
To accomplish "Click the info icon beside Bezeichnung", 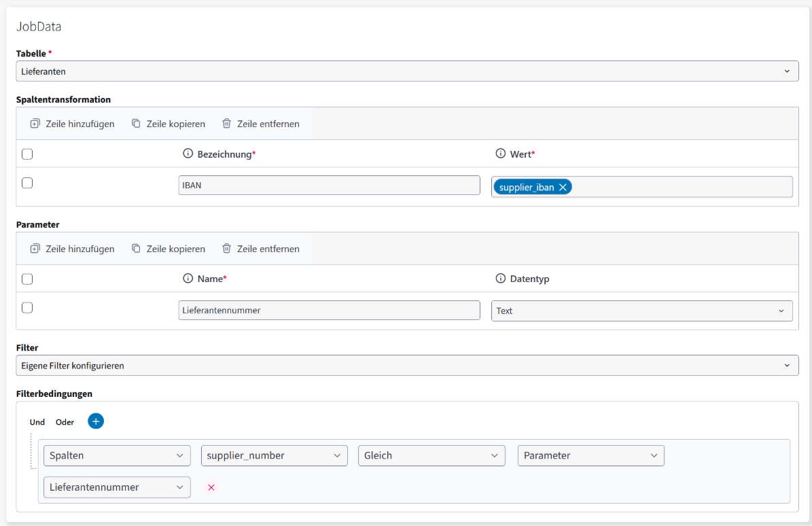I will [x=188, y=154].
